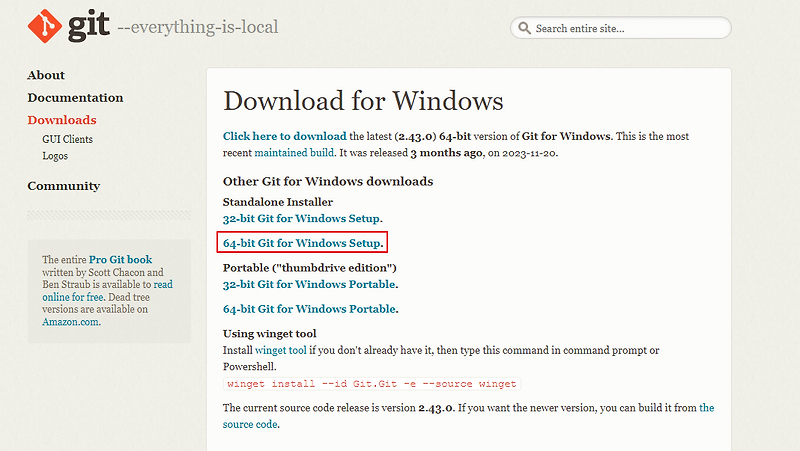
Task: Download 32-bit Git for Windows Portable
Action: (309, 284)
